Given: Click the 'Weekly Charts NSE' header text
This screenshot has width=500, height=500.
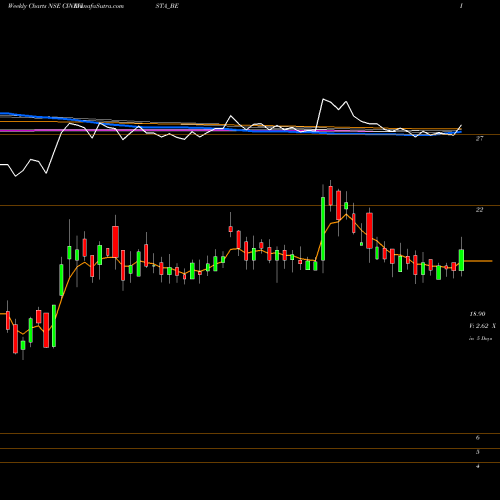Looking at the screenshot, I should (34, 6).
